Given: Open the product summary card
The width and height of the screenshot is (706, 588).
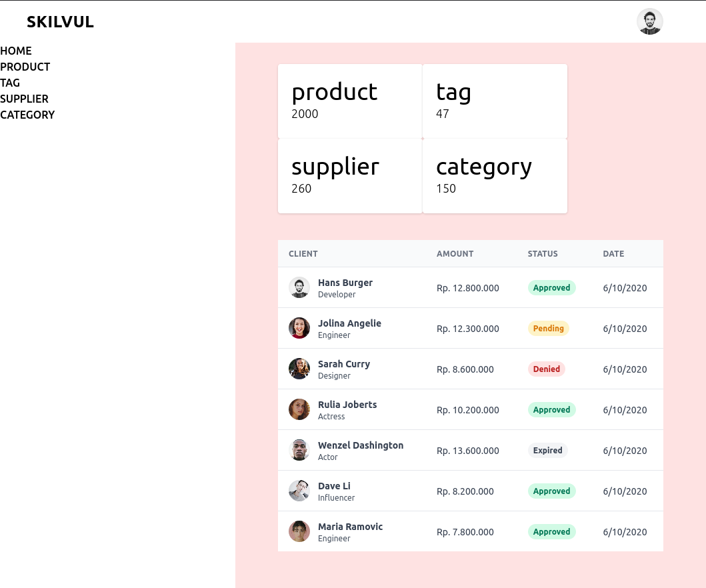Looking at the screenshot, I should [x=350, y=101].
